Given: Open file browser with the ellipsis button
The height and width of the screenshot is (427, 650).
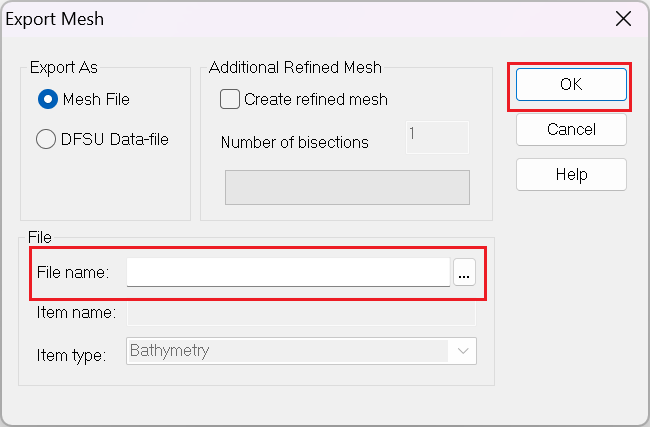Looking at the screenshot, I should point(464,272).
